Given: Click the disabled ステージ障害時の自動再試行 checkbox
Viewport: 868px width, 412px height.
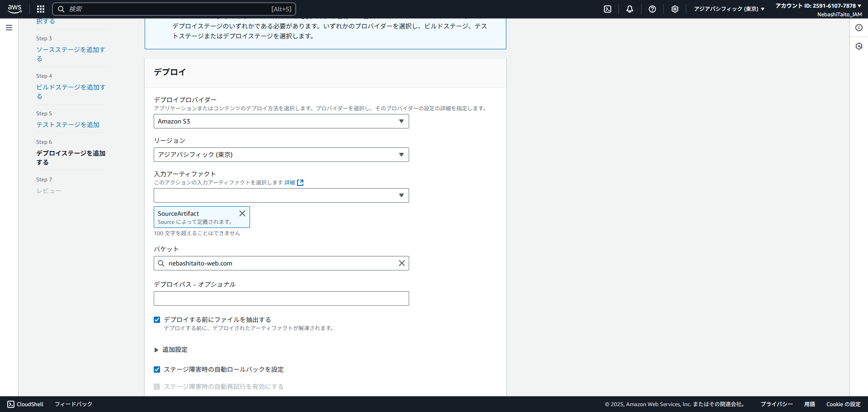Looking at the screenshot, I should [x=157, y=387].
